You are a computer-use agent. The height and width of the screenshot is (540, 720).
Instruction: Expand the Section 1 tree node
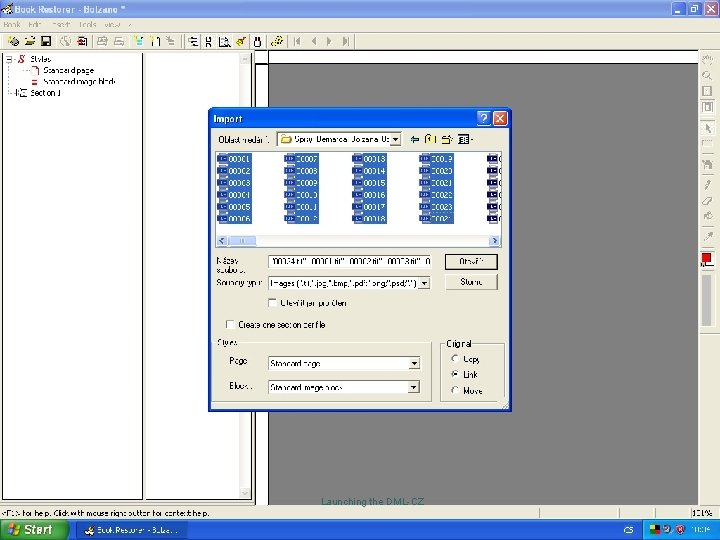15,93
